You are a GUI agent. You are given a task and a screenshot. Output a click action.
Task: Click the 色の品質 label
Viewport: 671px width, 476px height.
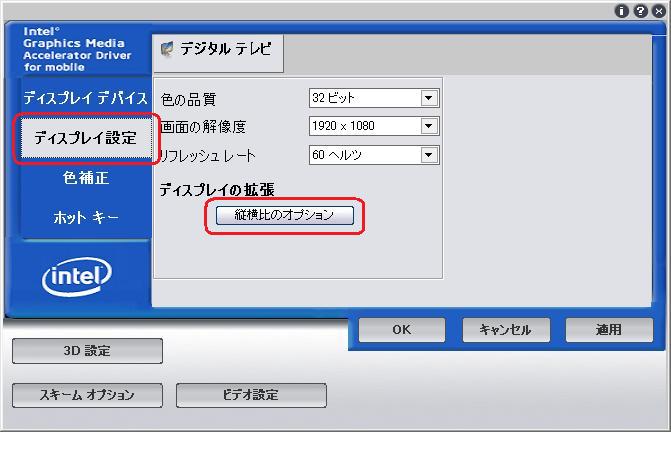[x=188, y=99]
